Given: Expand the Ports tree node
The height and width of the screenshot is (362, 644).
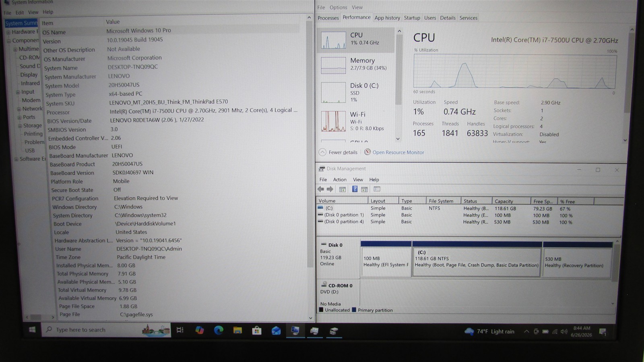Looking at the screenshot, I should click(x=19, y=117).
